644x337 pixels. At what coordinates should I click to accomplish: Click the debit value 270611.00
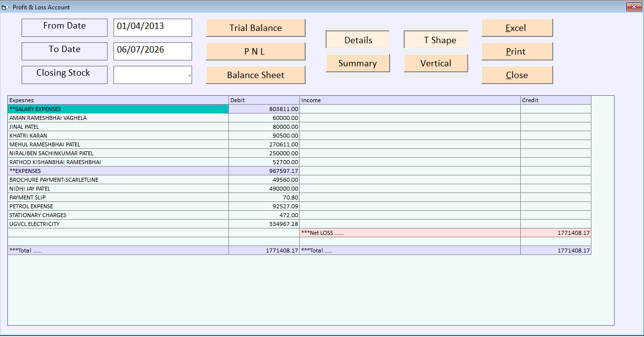pyautogui.click(x=264, y=144)
